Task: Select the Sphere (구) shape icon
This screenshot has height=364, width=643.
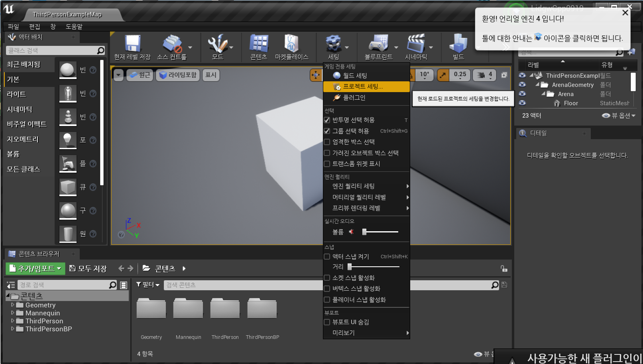Action: [x=68, y=211]
